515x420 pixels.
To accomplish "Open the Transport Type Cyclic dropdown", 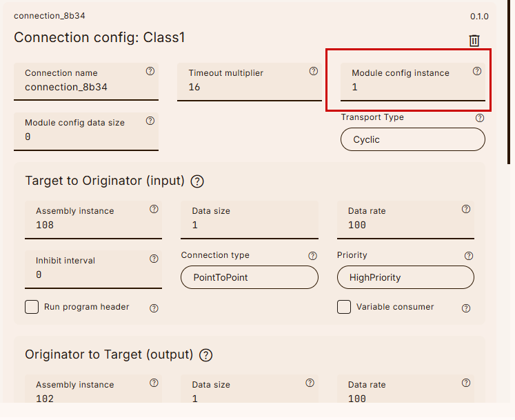I will coord(412,139).
